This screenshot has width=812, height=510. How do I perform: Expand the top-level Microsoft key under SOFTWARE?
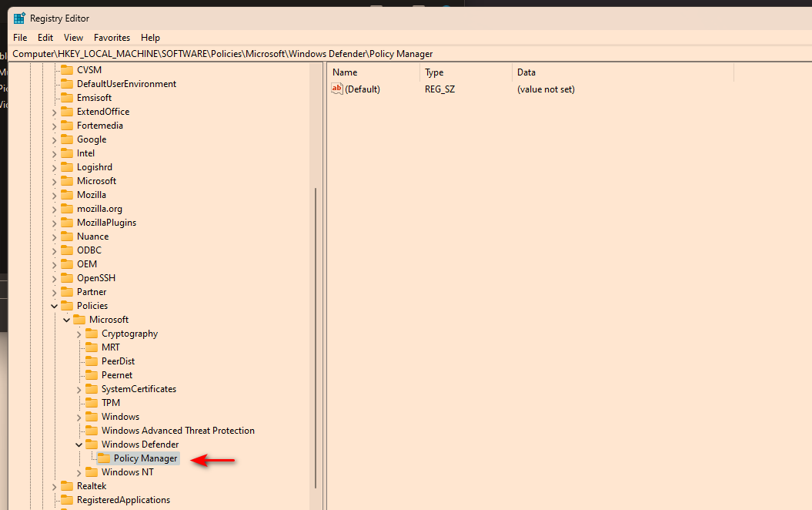(x=54, y=181)
